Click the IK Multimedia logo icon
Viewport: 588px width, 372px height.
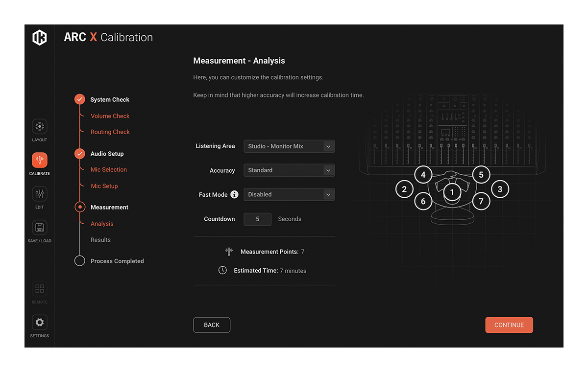[x=40, y=38]
